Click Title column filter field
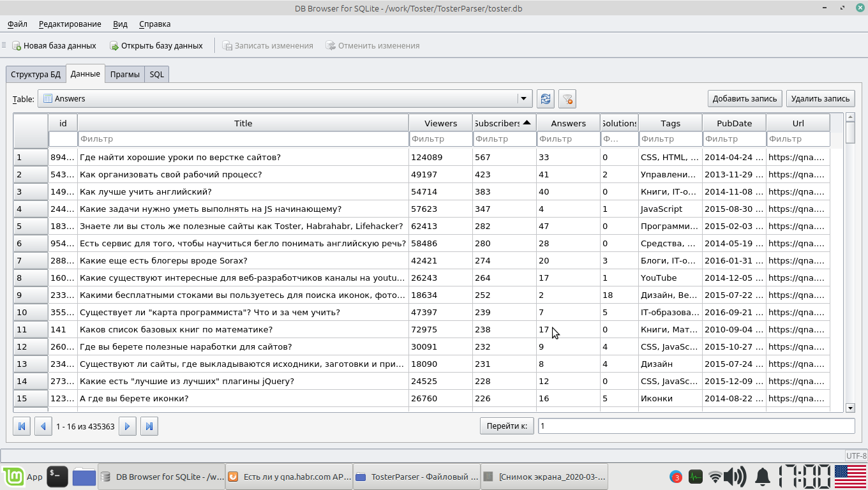The image size is (868, 490). (x=243, y=139)
